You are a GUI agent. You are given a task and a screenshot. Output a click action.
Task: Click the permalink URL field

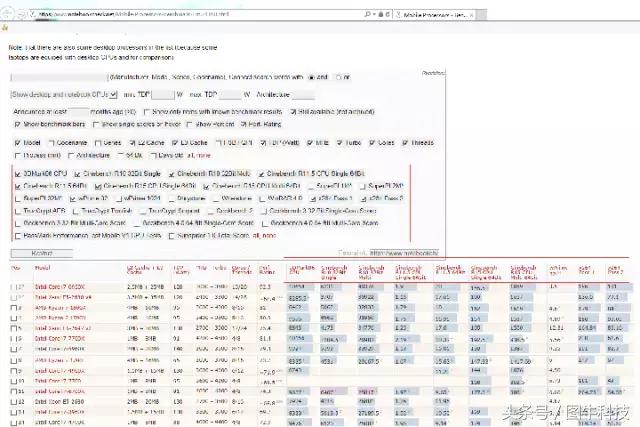pyautogui.click(x=404, y=253)
